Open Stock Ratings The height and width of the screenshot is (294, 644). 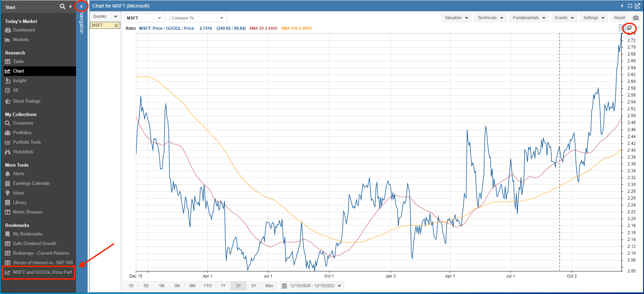[x=23, y=101]
